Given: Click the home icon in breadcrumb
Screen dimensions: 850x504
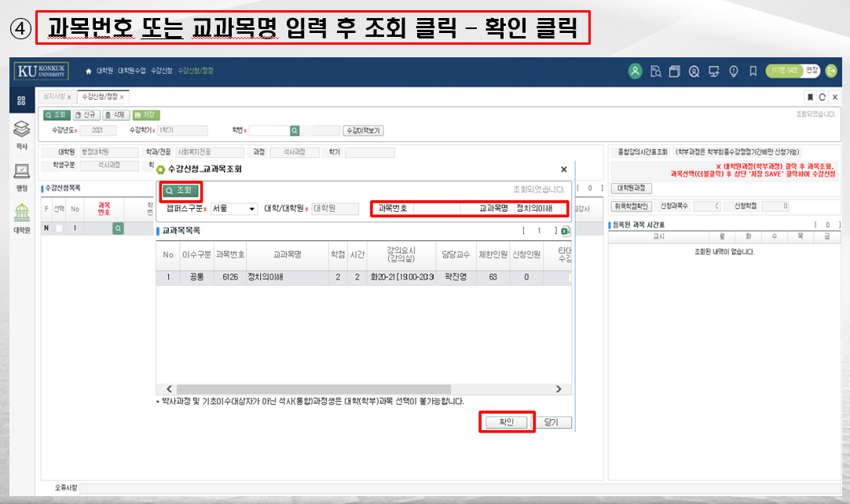Looking at the screenshot, I should [89, 71].
